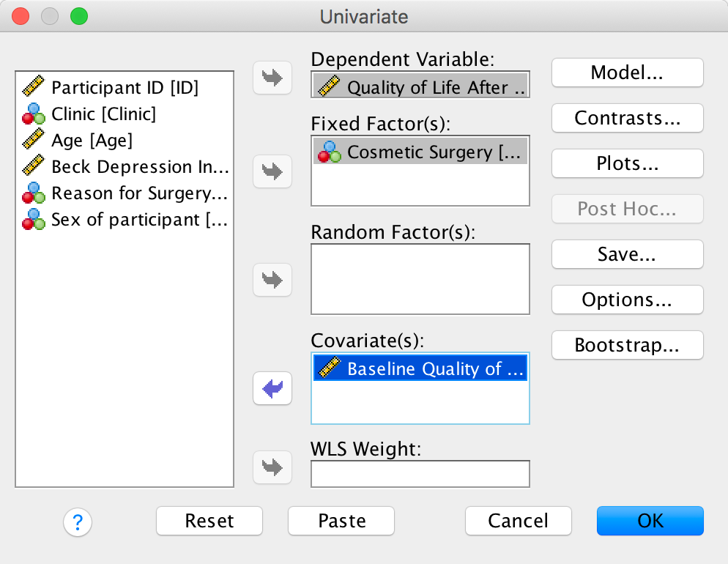This screenshot has height=564, width=728.
Task: Open the Plots... dialog
Action: tap(627, 163)
